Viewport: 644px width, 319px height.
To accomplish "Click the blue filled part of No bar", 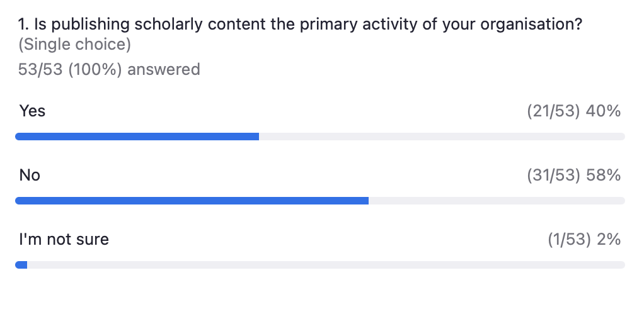I will 192,201.
